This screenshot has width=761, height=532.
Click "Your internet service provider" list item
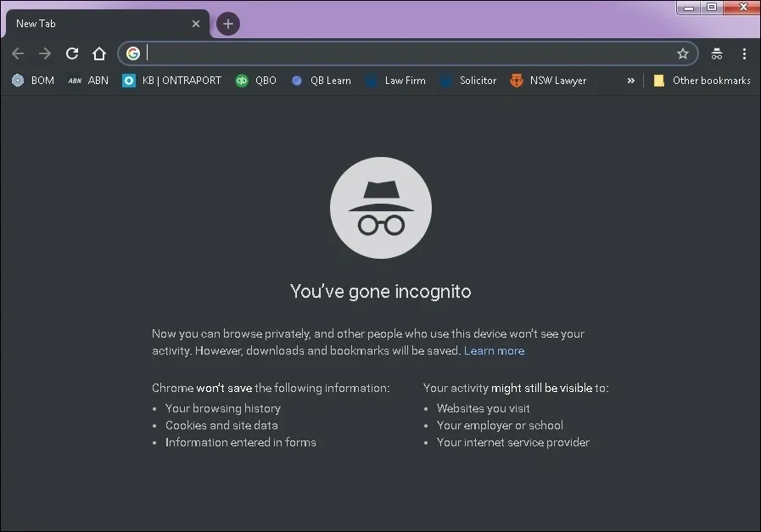click(513, 442)
